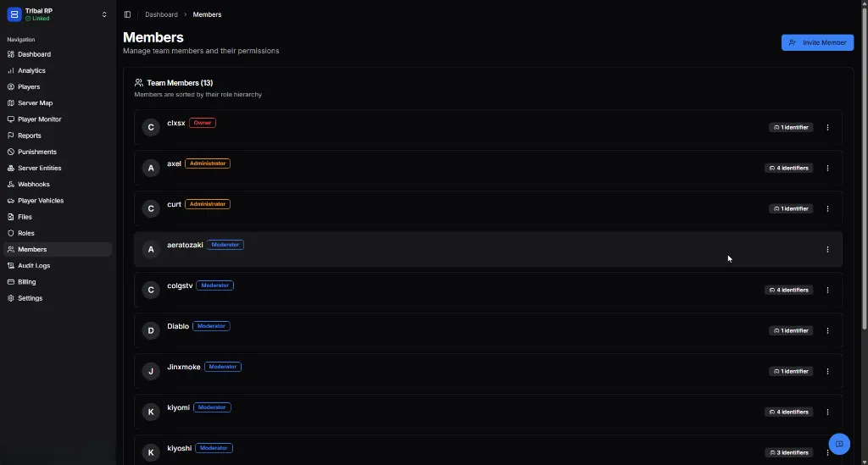Click the Team Members people icon
The height and width of the screenshot is (465, 868).
[x=138, y=83]
